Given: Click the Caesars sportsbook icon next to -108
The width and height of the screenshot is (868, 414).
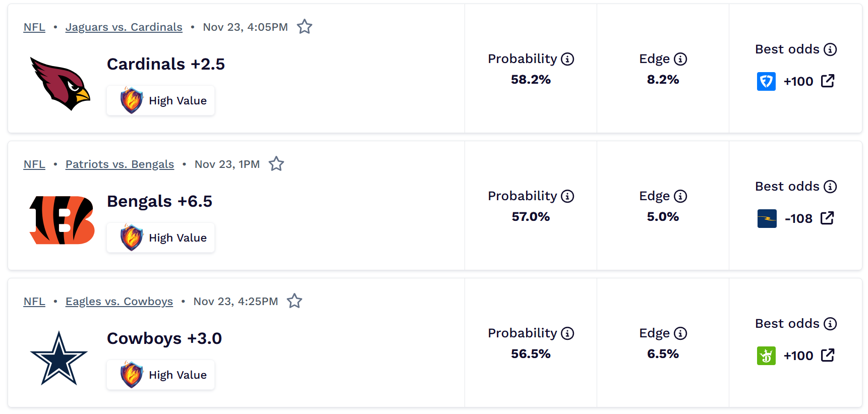Looking at the screenshot, I should click(767, 218).
